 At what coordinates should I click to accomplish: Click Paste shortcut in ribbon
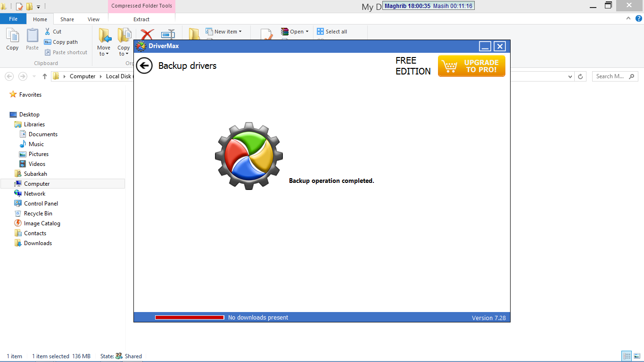66,52
